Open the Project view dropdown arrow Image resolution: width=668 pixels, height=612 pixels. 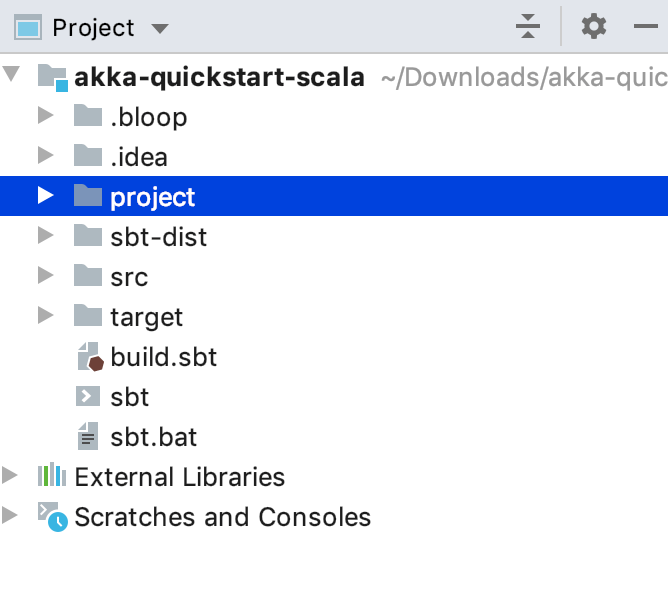click(x=160, y=29)
